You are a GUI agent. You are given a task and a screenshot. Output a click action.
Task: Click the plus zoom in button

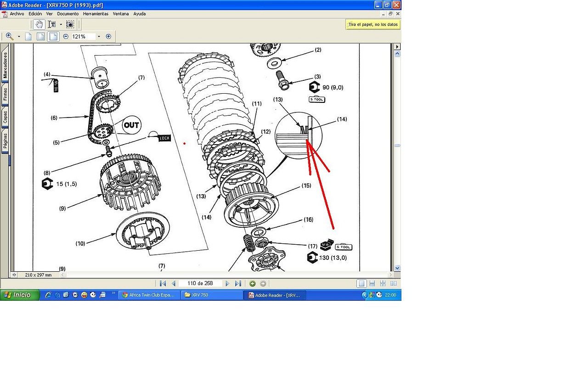pyautogui.click(x=108, y=36)
